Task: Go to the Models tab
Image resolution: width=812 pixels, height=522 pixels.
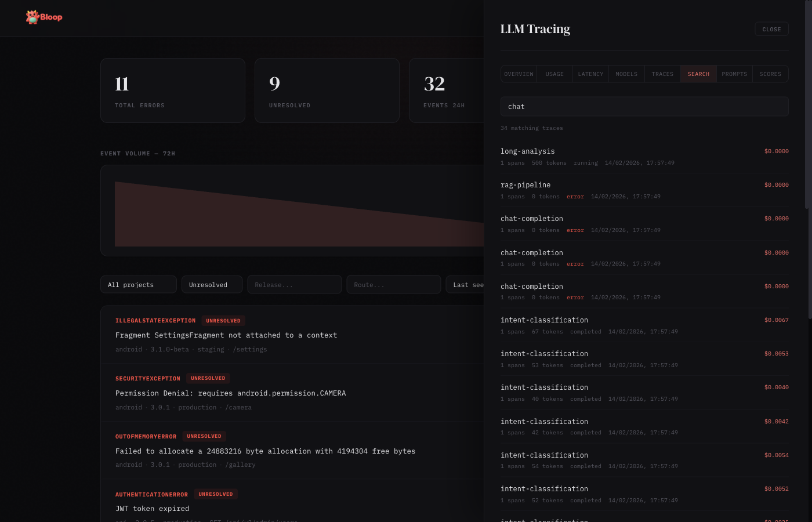Action: click(x=626, y=74)
